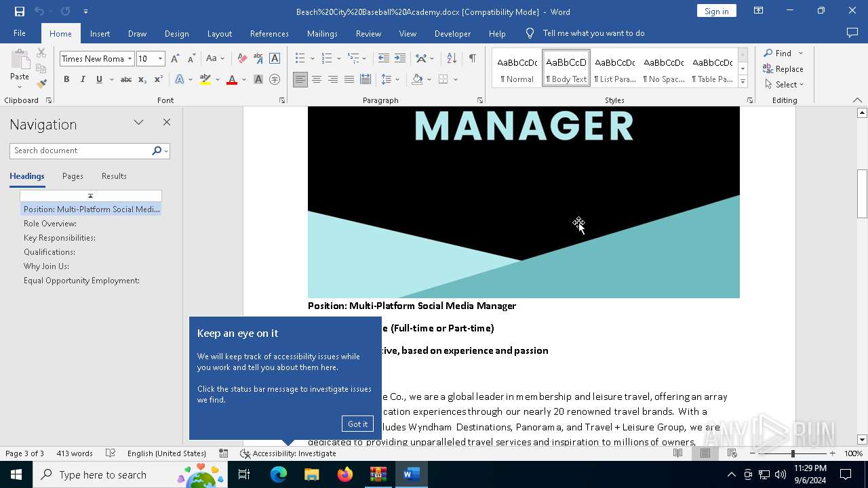Screen dimensions: 868x488
Task: Apply the yellow text highlight color
Action: point(205,80)
